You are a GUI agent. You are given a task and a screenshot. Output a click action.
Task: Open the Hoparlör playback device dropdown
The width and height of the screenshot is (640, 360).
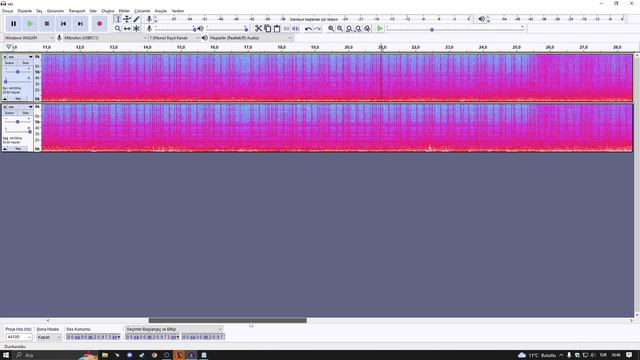coord(251,38)
